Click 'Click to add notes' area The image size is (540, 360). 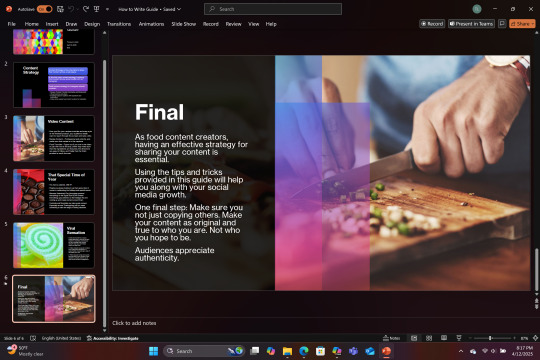(x=134, y=323)
